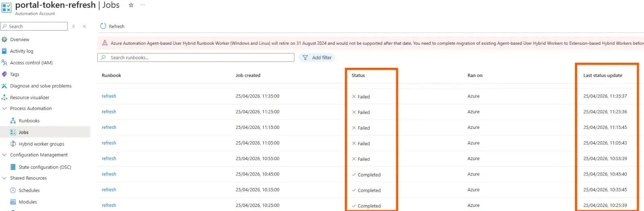Open refresh job created at 10:45:00

(x=109, y=174)
